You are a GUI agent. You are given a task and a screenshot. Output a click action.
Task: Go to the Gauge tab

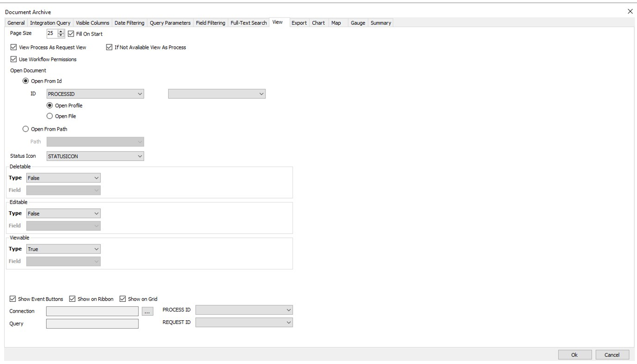[x=358, y=23]
